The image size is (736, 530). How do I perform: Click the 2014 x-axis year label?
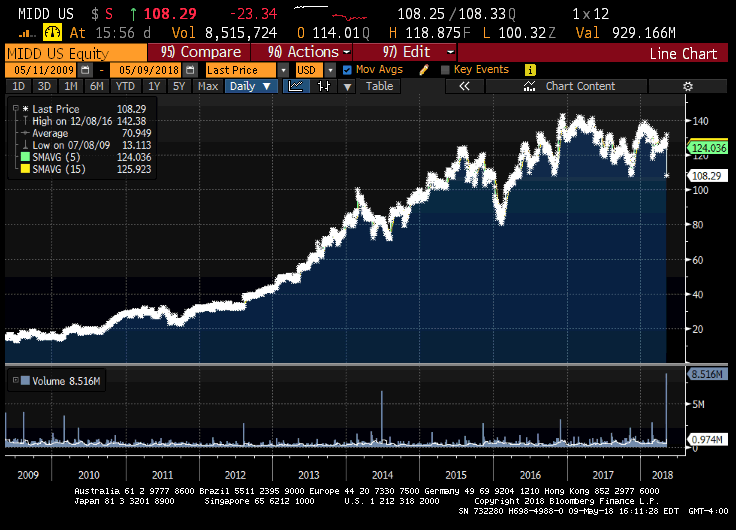[382, 475]
